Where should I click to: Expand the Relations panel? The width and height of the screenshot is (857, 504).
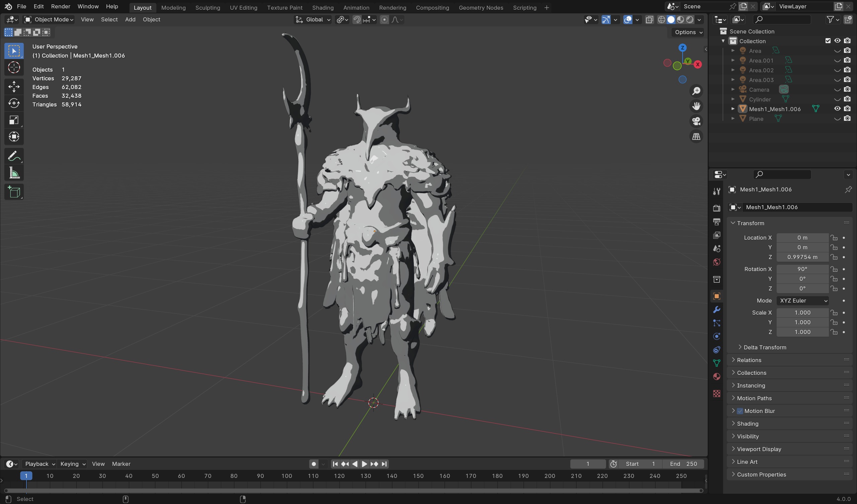[x=749, y=360]
